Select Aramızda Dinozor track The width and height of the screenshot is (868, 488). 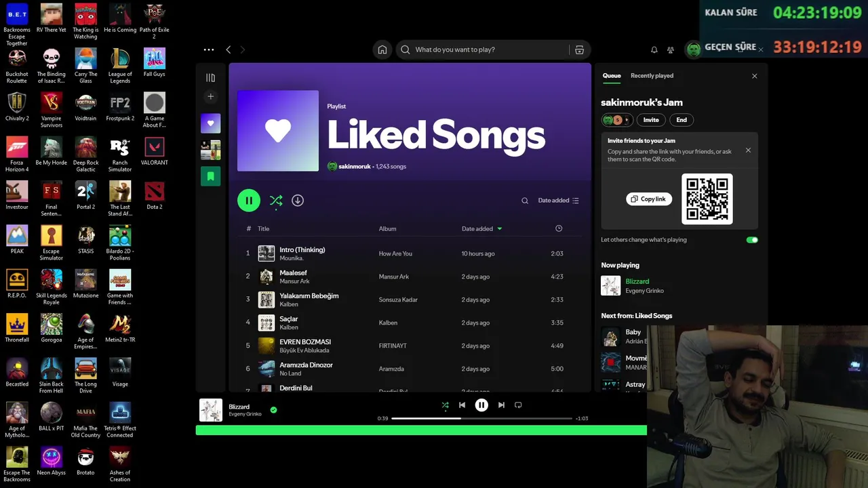point(306,365)
